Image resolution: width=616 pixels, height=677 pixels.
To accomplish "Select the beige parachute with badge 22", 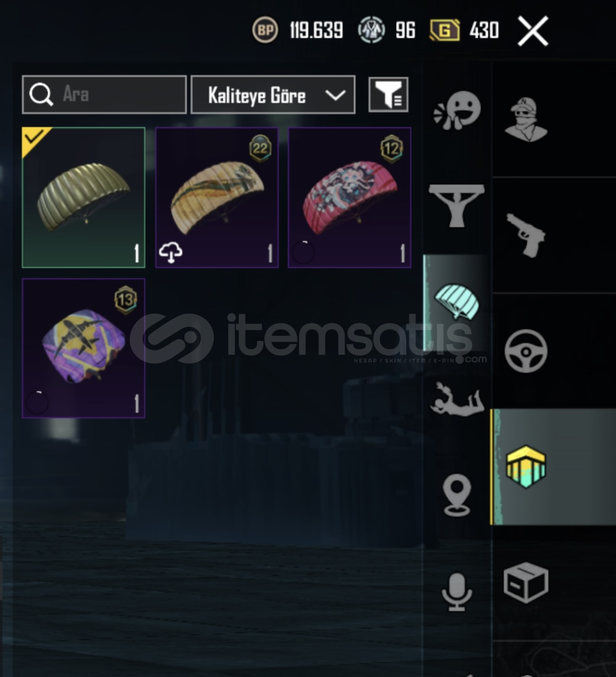I will 217,197.
